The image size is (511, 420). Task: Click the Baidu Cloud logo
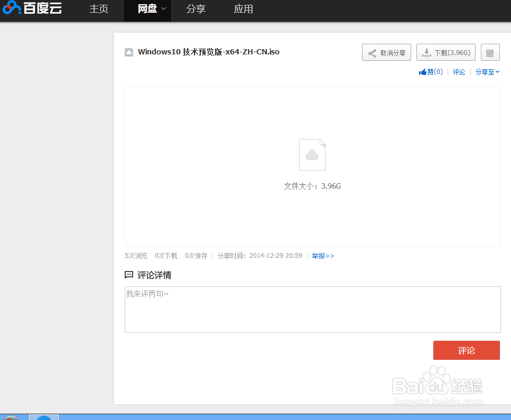[x=32, y=8]
